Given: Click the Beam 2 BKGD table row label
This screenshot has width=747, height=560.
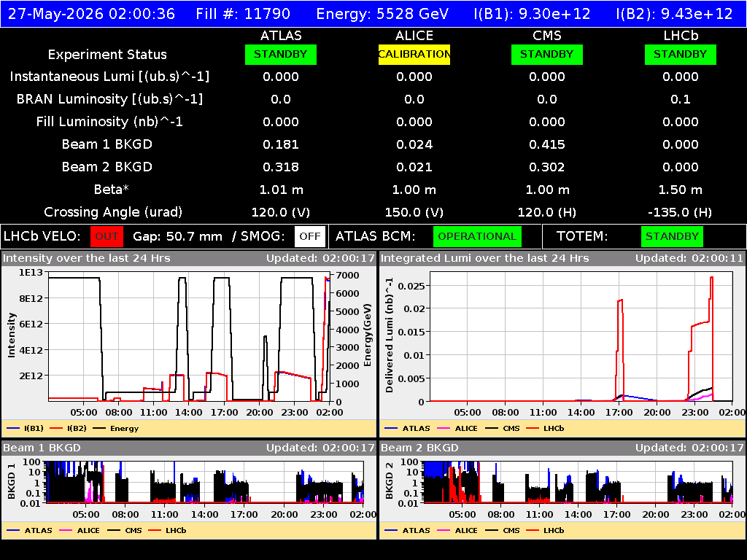Looking at the screenshot, I should click(x=107, y=167).
